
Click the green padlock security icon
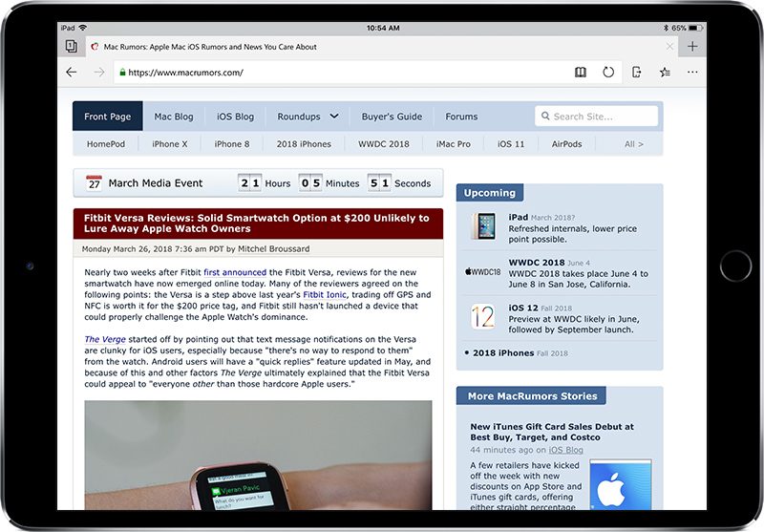tap(122, 72)
